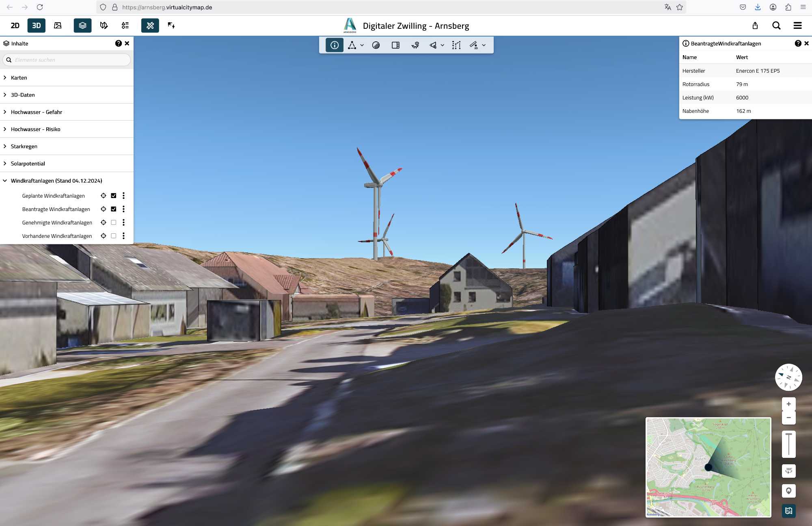Click the oblique imagery view icon
This screenshot has width=812, height=526.
(58, 26)
